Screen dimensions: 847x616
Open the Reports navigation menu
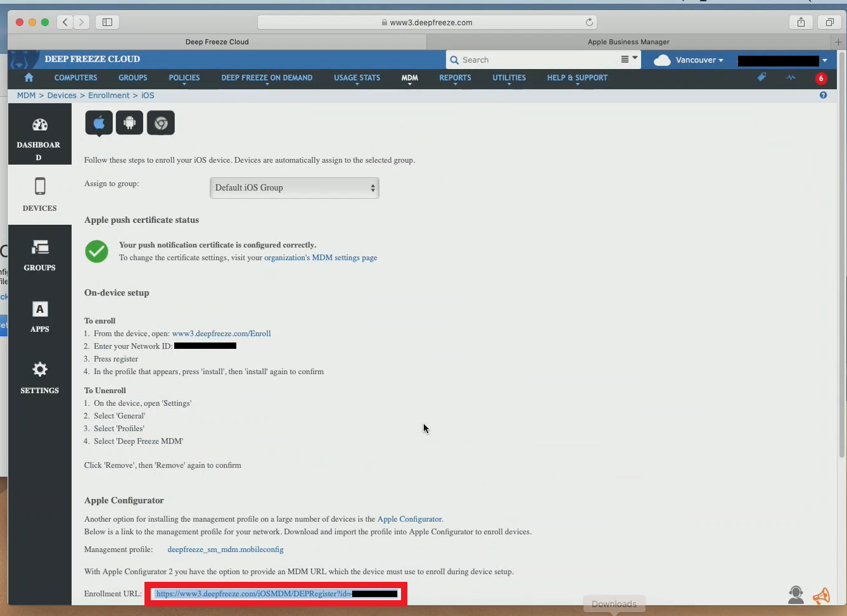[x=455, y=78]
